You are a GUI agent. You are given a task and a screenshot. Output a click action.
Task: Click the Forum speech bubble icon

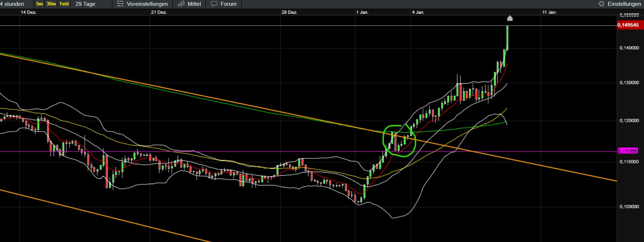(214, 4)
